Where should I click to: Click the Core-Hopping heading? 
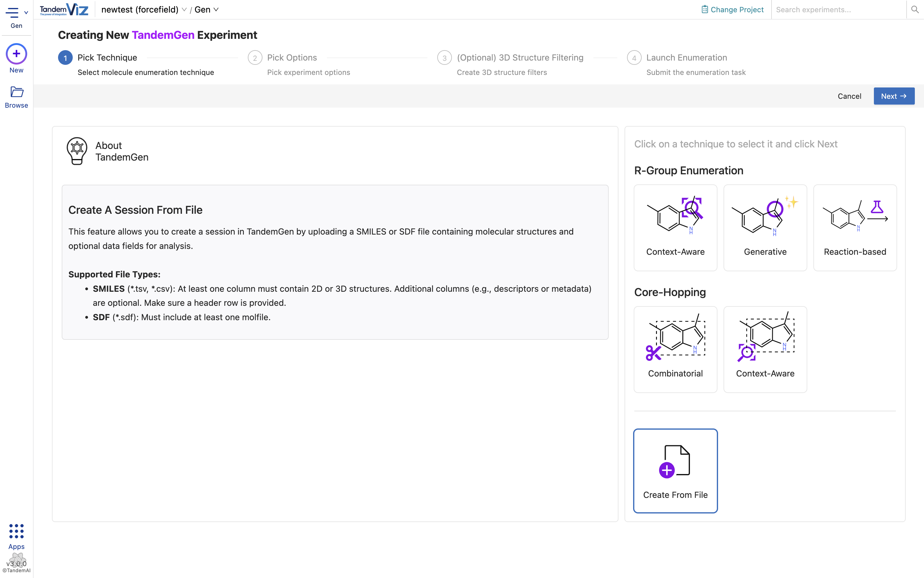point(670,292)
